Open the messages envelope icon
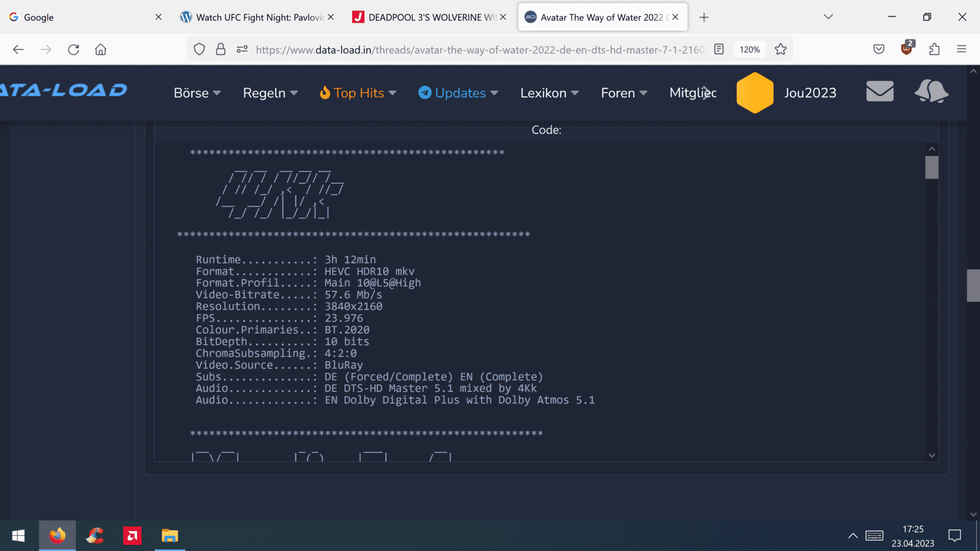 coord(880,92)
